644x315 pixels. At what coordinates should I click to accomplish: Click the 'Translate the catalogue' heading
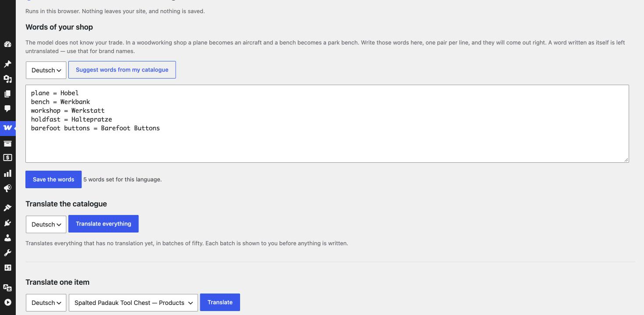click(x=66, y=204)
